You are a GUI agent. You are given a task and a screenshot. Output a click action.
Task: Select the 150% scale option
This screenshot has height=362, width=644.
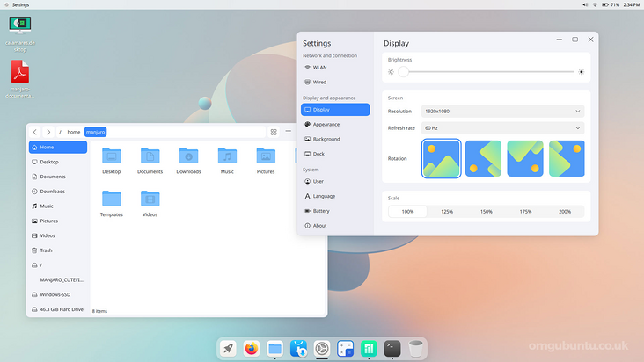pyautogui.click(x=486, y=212)
